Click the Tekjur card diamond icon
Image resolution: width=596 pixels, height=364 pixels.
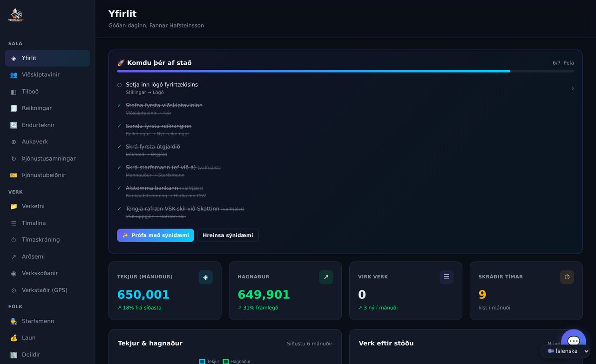[x=205, y=277]
